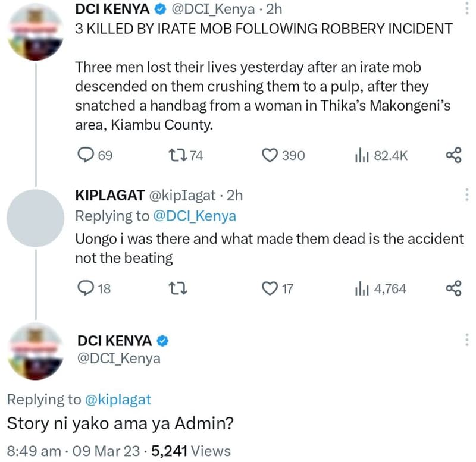Click DCI Kenya's profile picture
Screen dimensions: 476x462
pyautogui.click(x=36, y=29)
